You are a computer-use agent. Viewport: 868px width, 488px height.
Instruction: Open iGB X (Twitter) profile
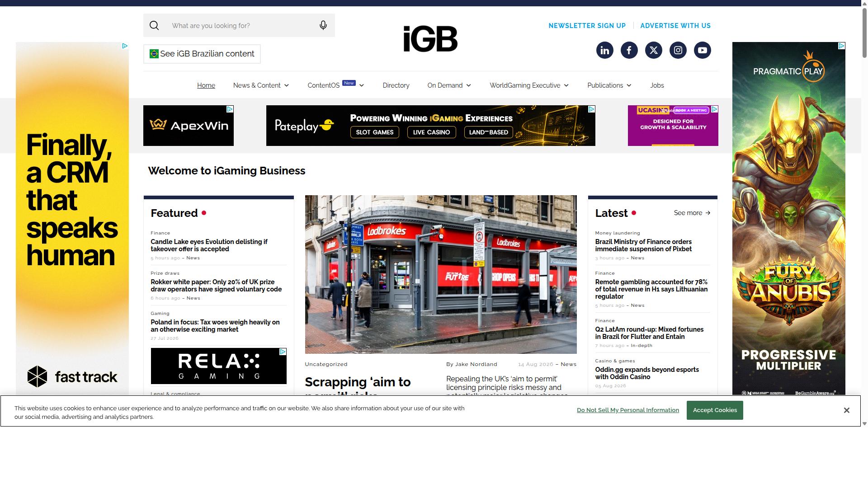tap(654, 50)
